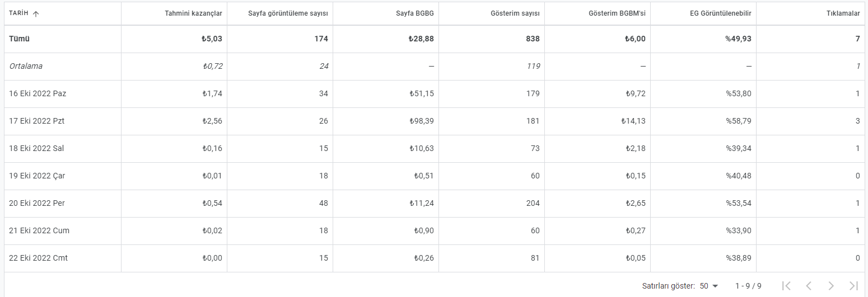This screenshot has width=868, height=297.
Task: Select the 17 Eki 2022 Pzt row
Action: (x=434, y=121)
